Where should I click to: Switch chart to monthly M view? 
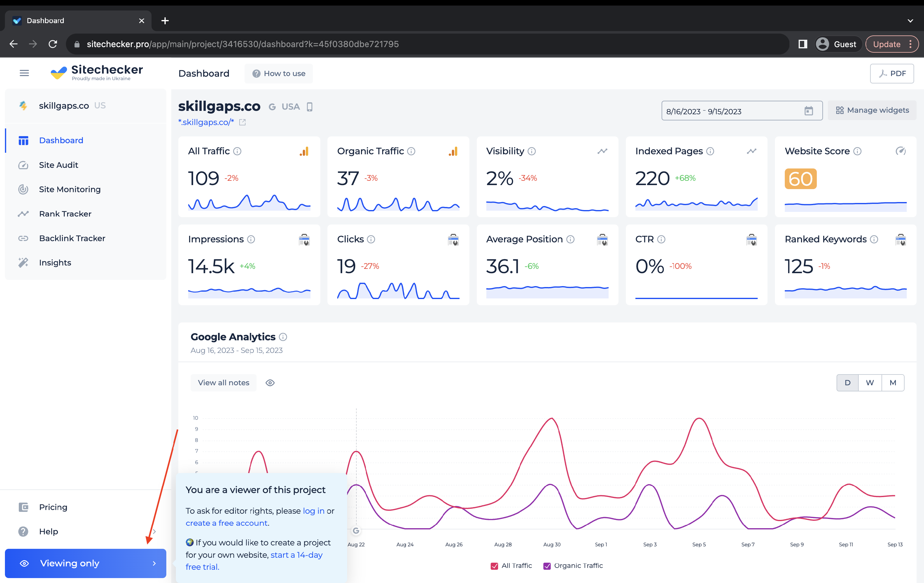point(893,383)
